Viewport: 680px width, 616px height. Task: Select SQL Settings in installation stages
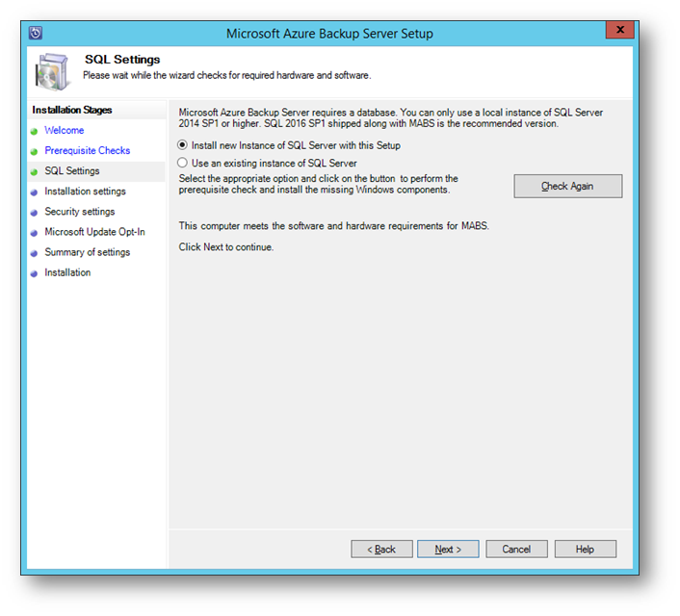point(72,170)
